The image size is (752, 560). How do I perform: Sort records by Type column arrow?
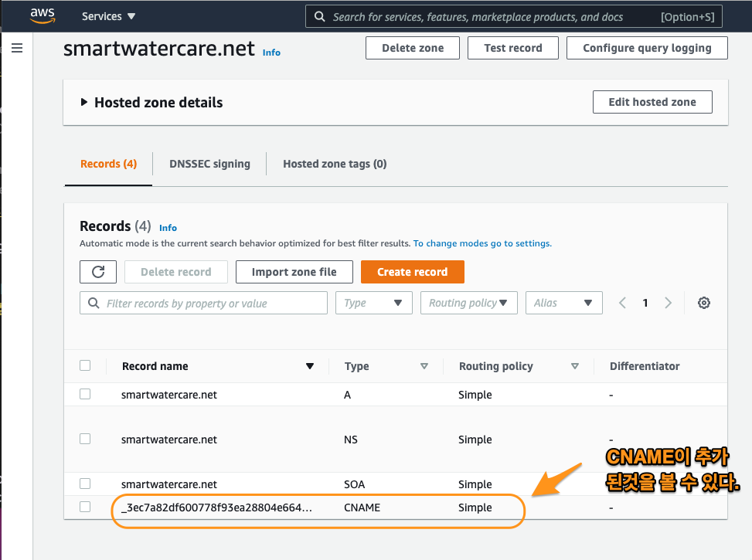pyautogui.click(x=424, y=366)
